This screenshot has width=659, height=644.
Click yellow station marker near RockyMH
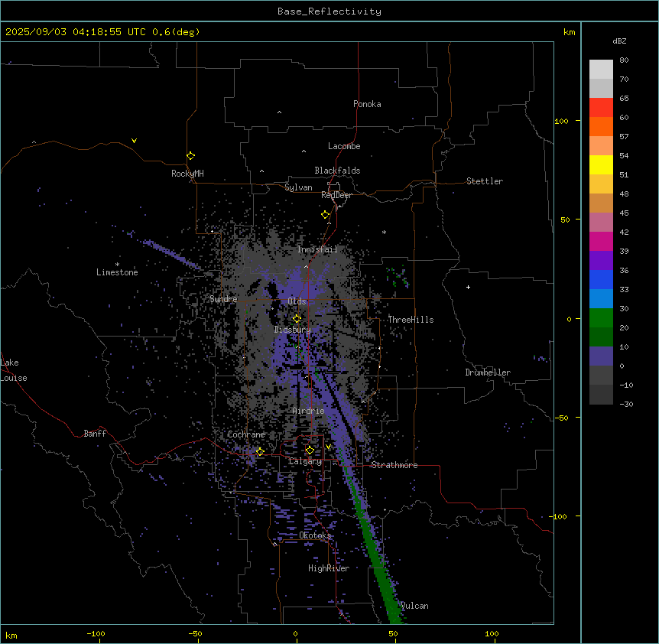(x=191, y=156)
